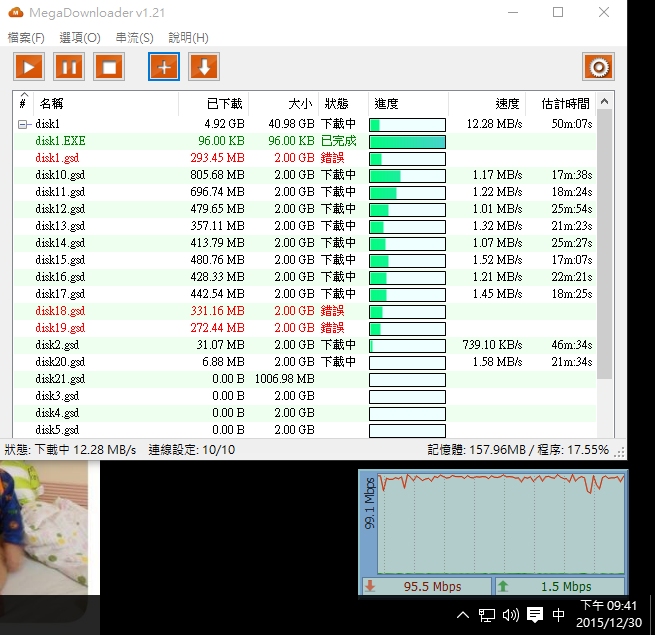Select the disk3.gsd file name
This screenshot has width=655, height=635.
57,396
